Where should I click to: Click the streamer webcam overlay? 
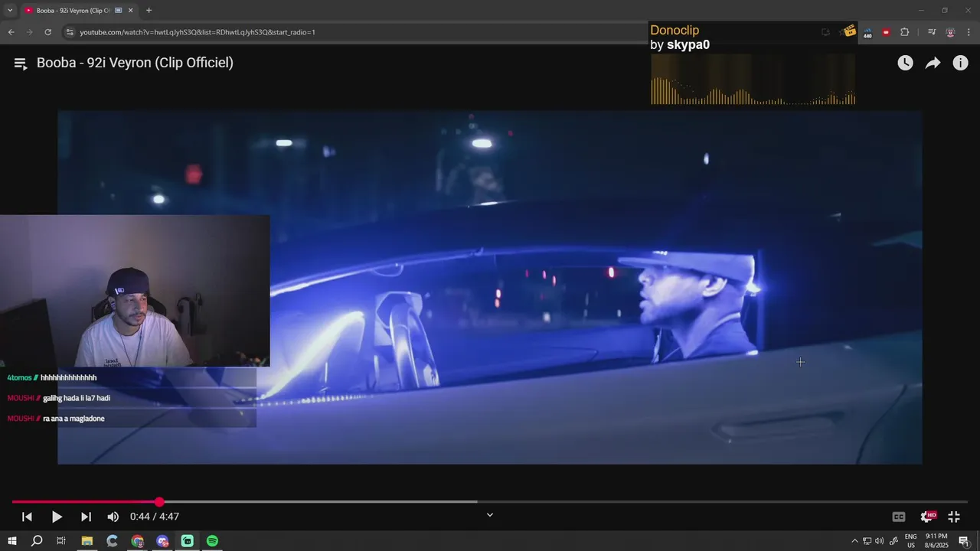click(x=135, y=291)
